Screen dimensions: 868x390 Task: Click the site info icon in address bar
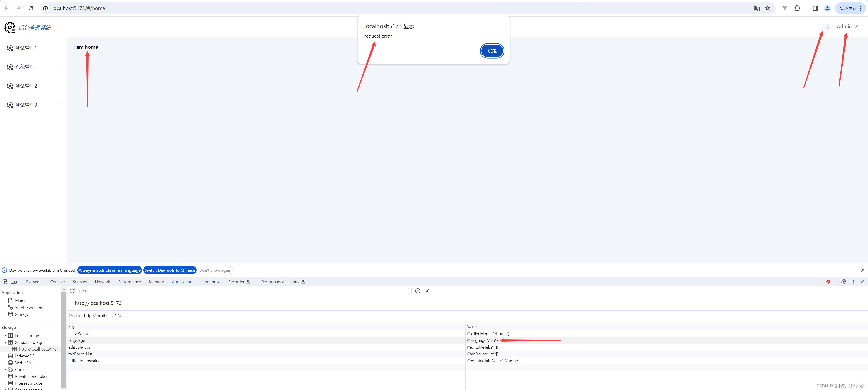tap(46, 8)
